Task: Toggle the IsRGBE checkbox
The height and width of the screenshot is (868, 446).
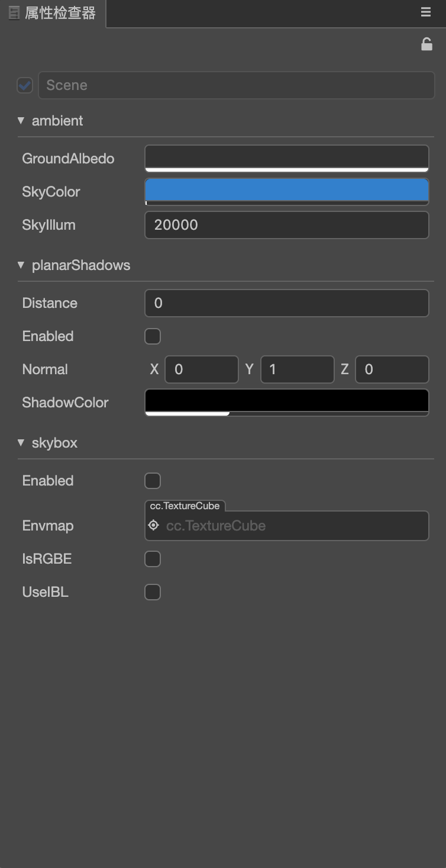Action: [153, 559]
